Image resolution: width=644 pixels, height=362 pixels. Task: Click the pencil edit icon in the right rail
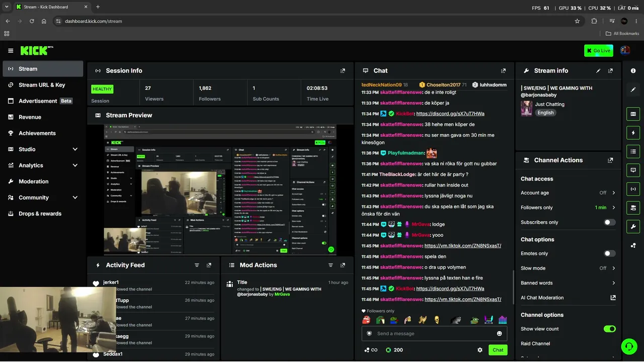(633, 89)
